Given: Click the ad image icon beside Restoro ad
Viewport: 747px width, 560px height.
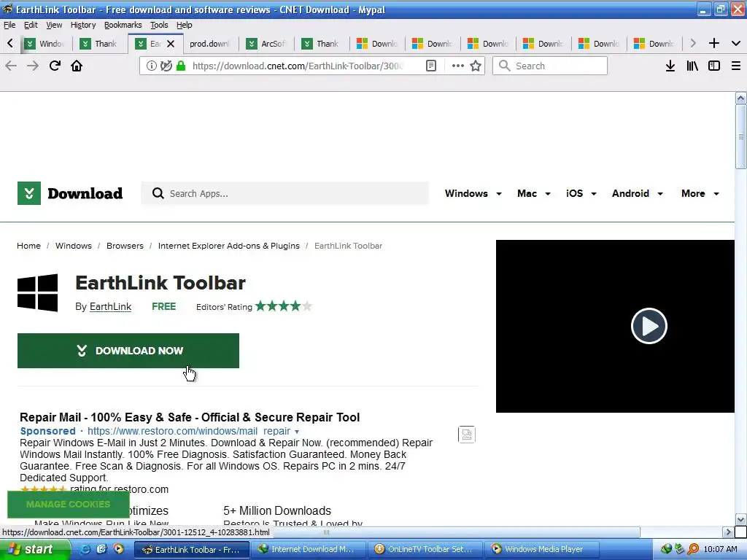Looking at the screenshot, I should click(466, 435).
